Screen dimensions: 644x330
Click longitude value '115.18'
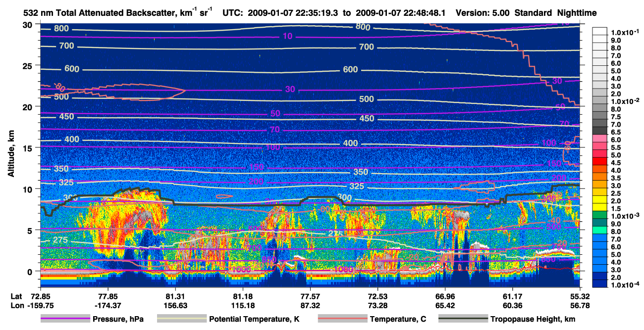tap(243, 306)
